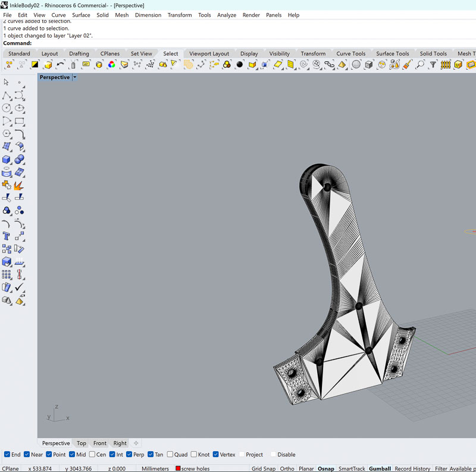The width and height of the screenshot is (476, 472).
Task: Turn on the Quad osnap checkbox
Action: [170, 455]
